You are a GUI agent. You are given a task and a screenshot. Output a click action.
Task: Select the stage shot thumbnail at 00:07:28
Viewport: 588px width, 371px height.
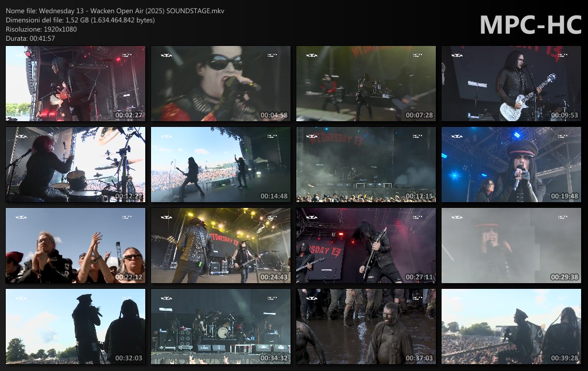pos(366,84)
